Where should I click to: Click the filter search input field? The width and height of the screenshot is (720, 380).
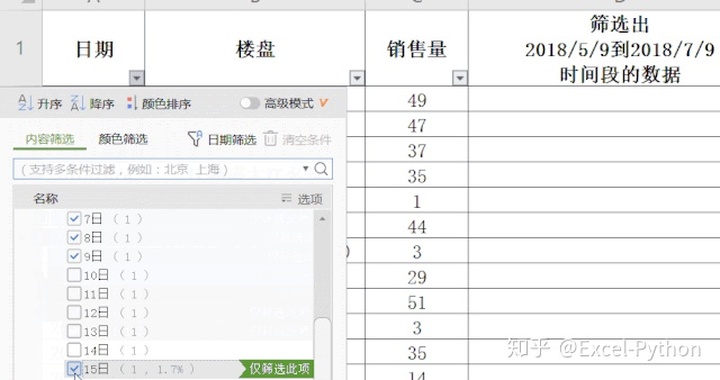tap(173, 169)
